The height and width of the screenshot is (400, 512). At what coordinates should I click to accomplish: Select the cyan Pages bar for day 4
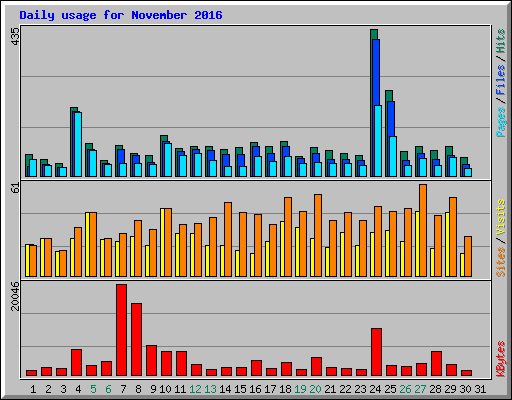78,144
